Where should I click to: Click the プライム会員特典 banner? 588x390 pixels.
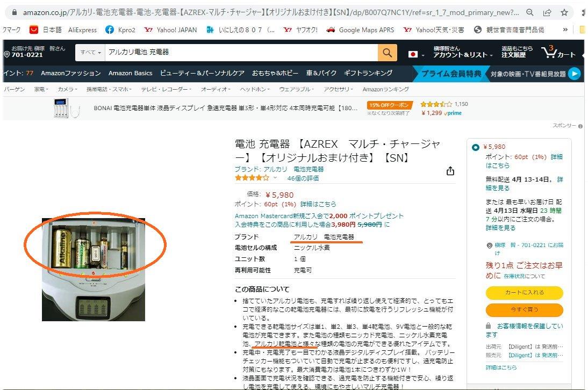pos(451,74)
